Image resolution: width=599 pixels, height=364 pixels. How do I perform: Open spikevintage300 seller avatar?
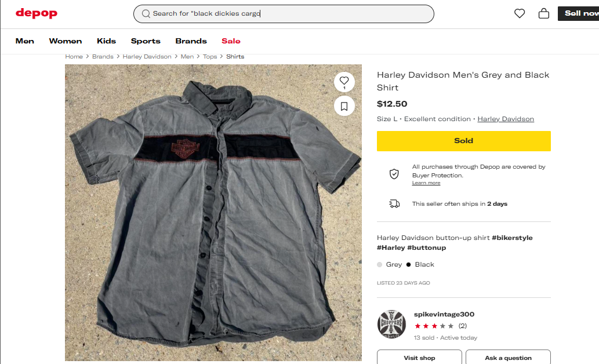click(391, 325)
